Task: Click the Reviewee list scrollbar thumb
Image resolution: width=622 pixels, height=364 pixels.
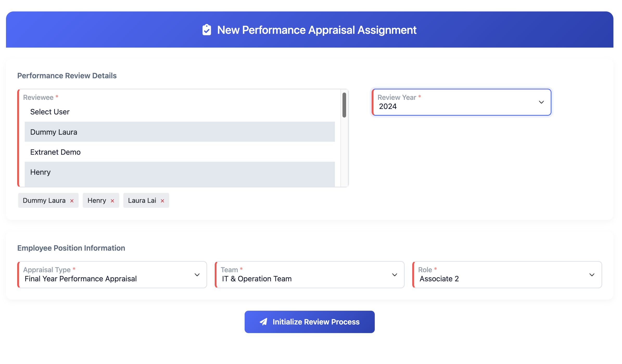Action: point(344,105)
